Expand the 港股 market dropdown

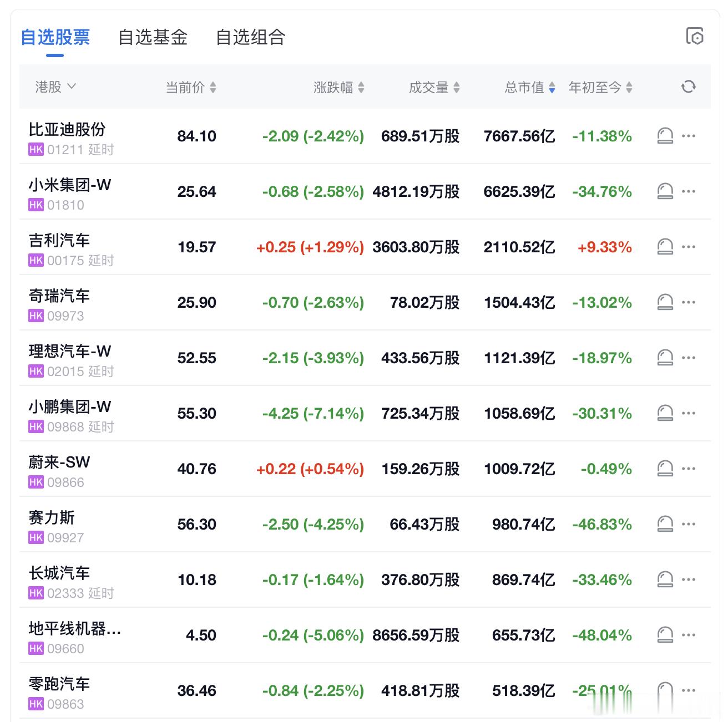[x=55, y=87]
